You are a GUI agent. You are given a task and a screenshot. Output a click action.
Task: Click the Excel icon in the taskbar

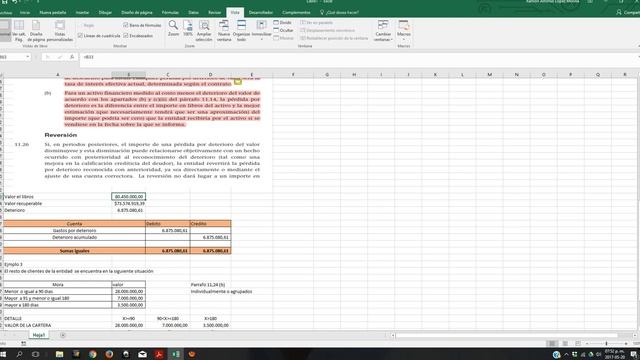pyautogui.click(x=176, y=354)
